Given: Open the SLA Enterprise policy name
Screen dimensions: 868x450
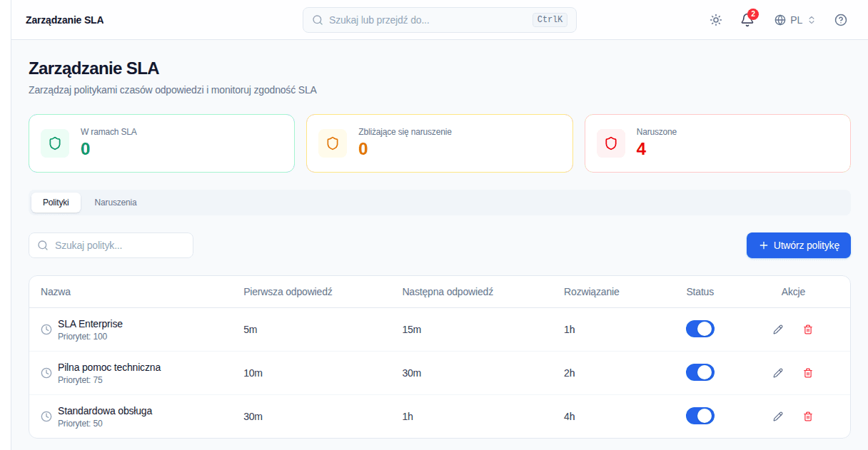Looking at the screenshot, I should pos(90,324).
